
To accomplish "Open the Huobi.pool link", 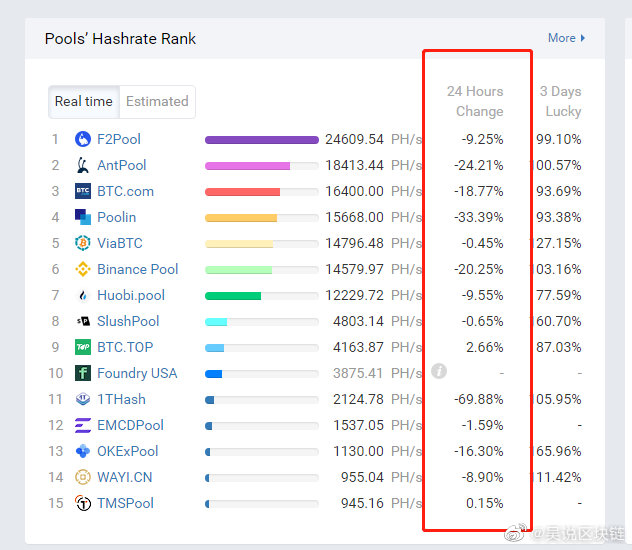I will 131,295.
